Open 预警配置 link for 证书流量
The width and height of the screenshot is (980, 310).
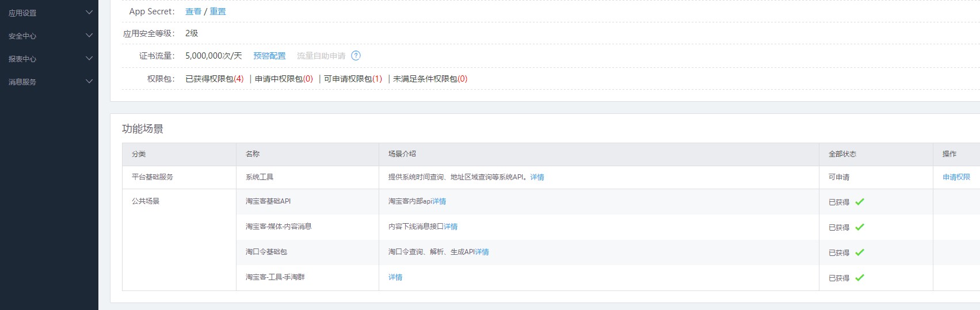click(x=269, y=56)
